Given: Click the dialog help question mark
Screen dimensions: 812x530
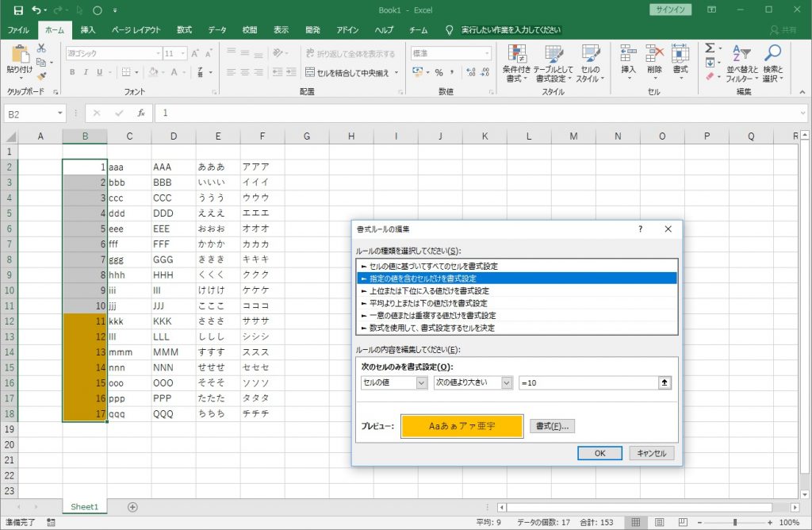Looking at the screenshot, I should pos(640,229).
